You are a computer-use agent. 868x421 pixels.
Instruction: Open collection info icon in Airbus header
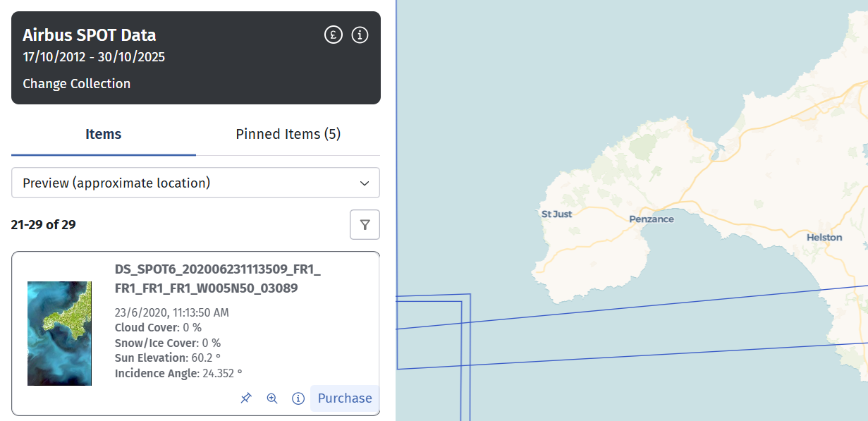point(360,35)
